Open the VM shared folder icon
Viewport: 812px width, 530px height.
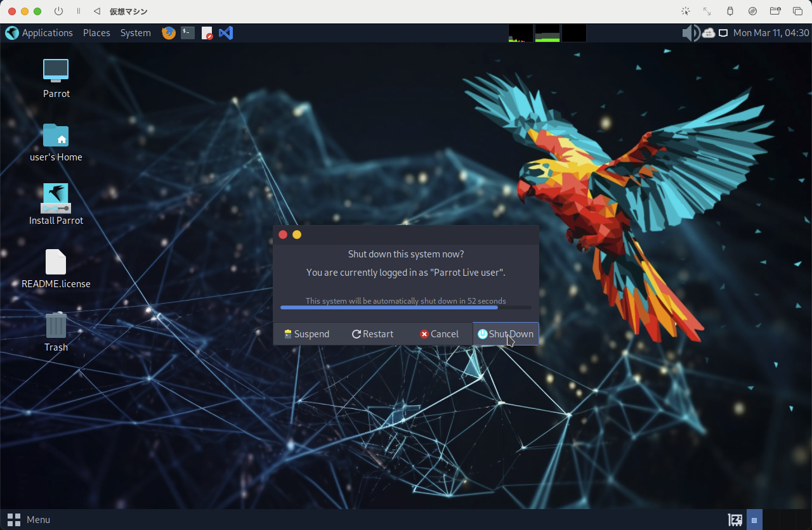coord(775,11)
